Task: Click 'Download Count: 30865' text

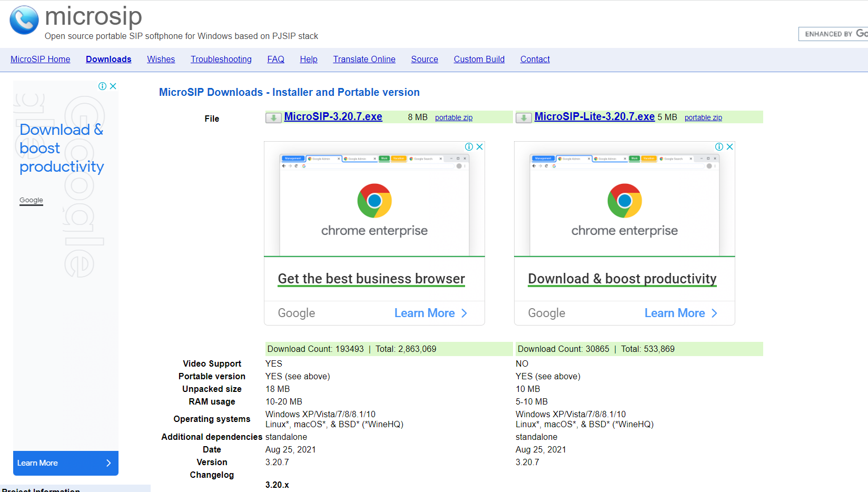Action: [563, 349]
